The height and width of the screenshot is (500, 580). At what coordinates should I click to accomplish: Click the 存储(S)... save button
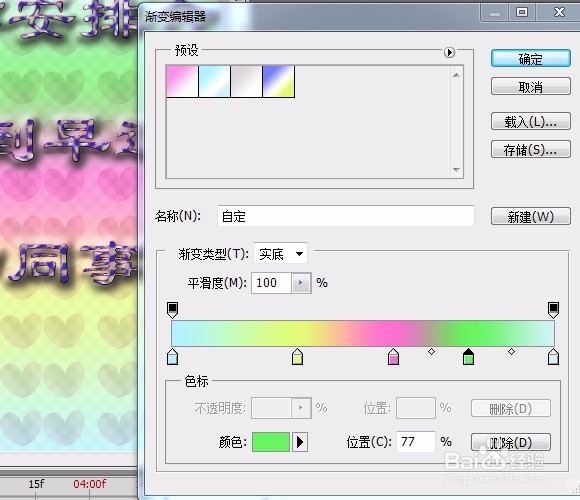(x=531, y=149)
